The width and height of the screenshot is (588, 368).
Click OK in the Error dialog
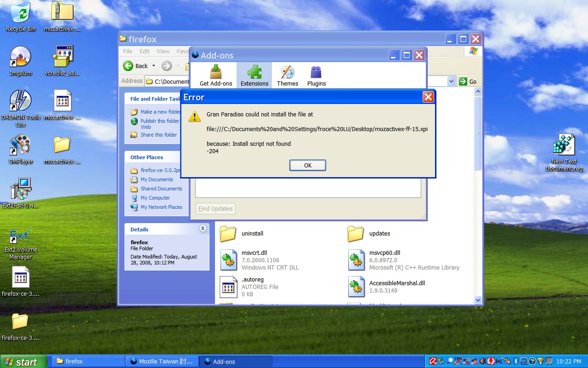point(307,166)
